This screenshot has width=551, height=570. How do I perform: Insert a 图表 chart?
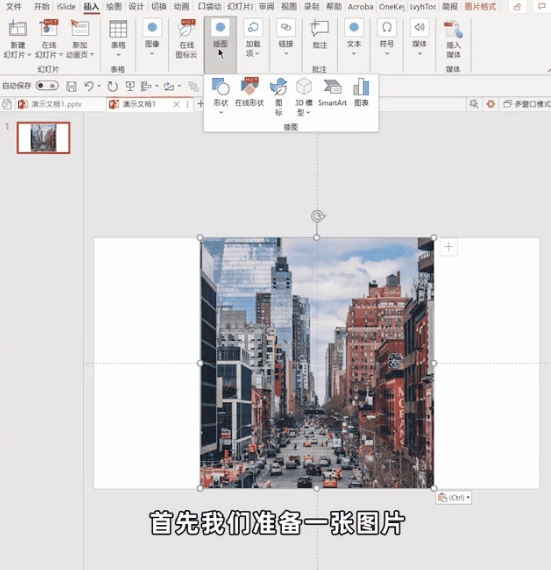pyautogui.click(x=361, y=93)
